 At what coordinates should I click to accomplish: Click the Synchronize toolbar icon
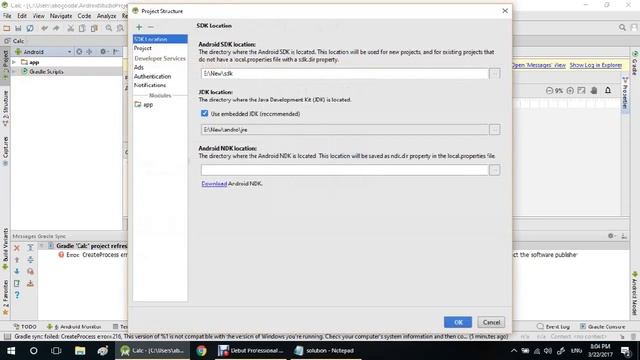pyautogui.click(x=30, y=28)
